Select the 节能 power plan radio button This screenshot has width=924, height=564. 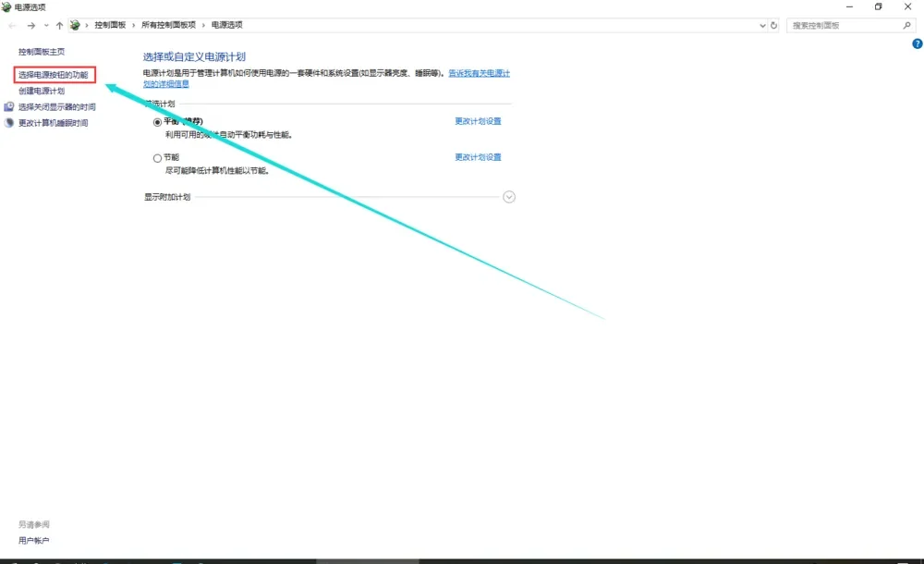pos(157,158)
